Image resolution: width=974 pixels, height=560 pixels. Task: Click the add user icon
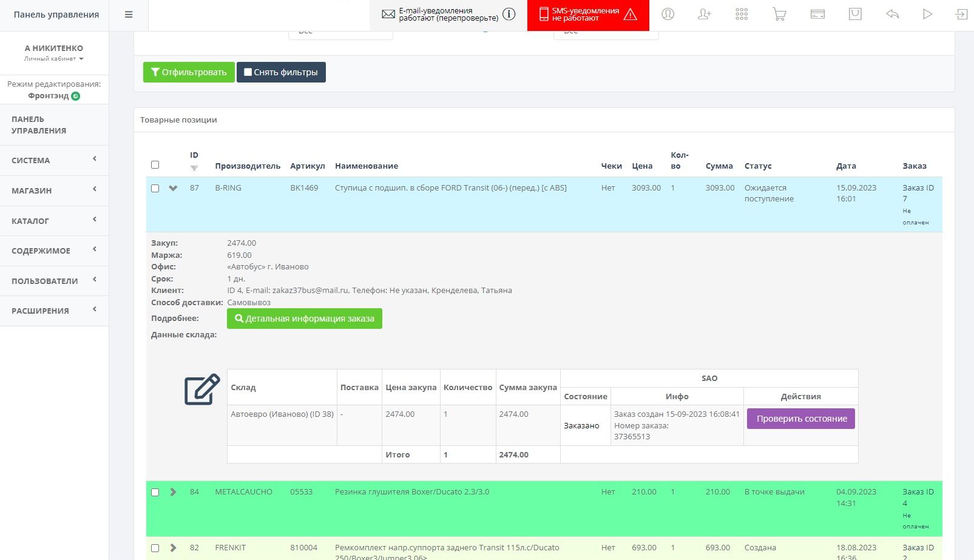[x=705, y=15]
